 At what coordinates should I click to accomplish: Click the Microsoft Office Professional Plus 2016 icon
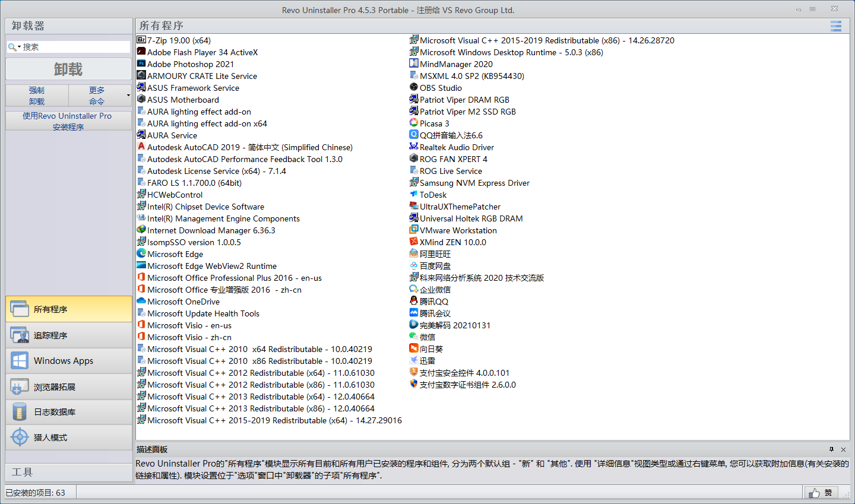click(141, 277)
